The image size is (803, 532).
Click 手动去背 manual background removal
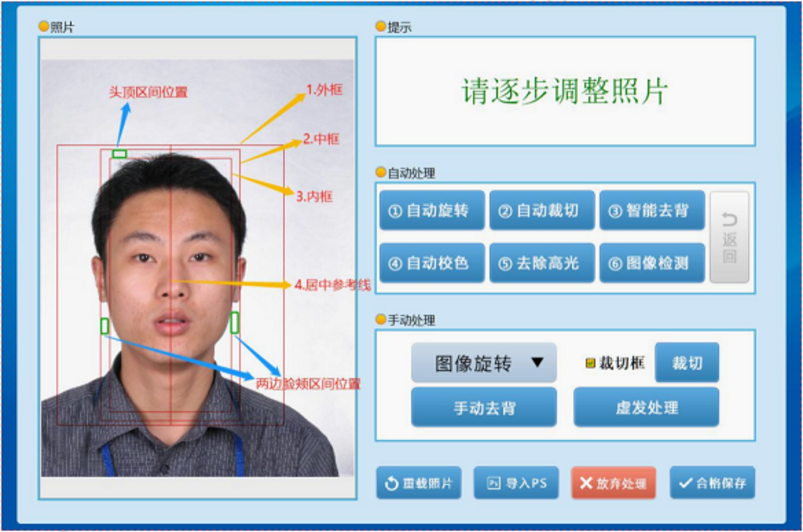tap(483, 407)
